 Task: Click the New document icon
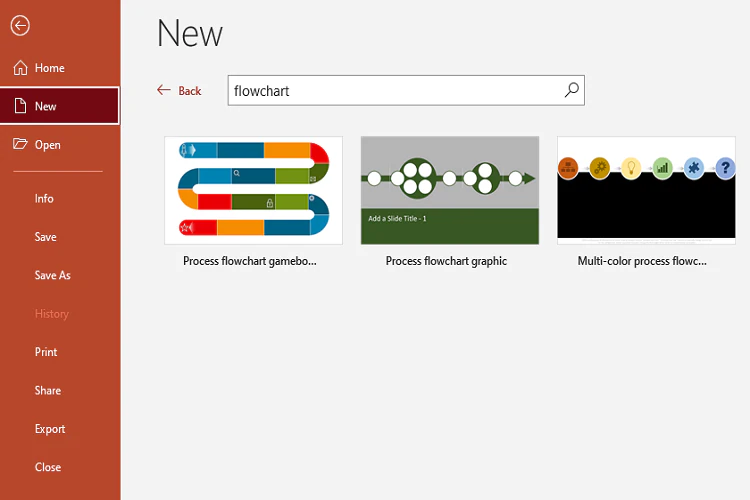[x=20, y=106]
